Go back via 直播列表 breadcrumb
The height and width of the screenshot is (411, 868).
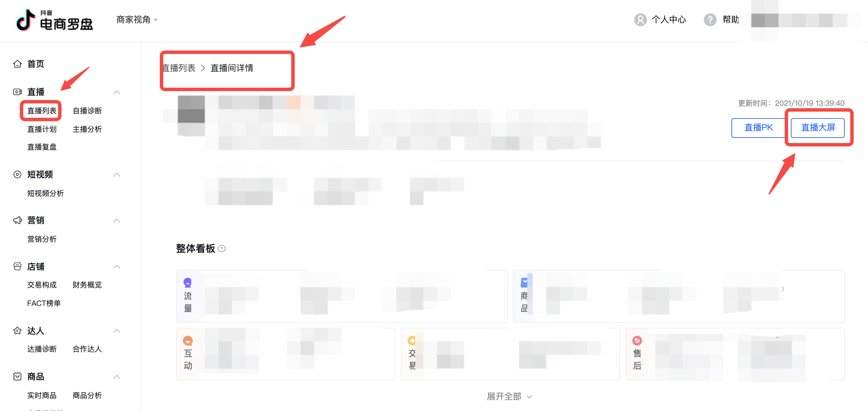pyautogui.click(x=179, y=68)
